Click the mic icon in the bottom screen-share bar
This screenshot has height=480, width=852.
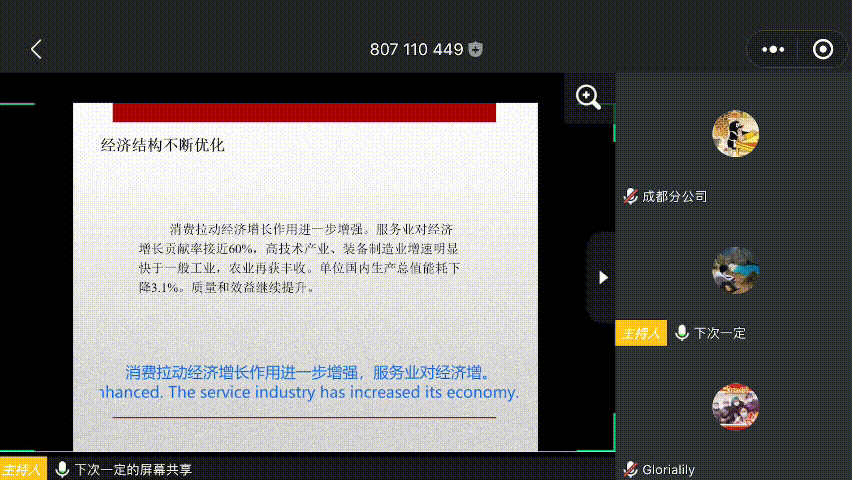(x=62, y=469)
